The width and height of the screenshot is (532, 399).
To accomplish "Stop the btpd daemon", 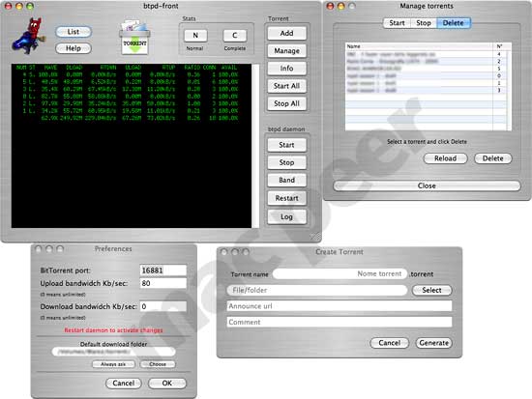I will tap(286, 162).
